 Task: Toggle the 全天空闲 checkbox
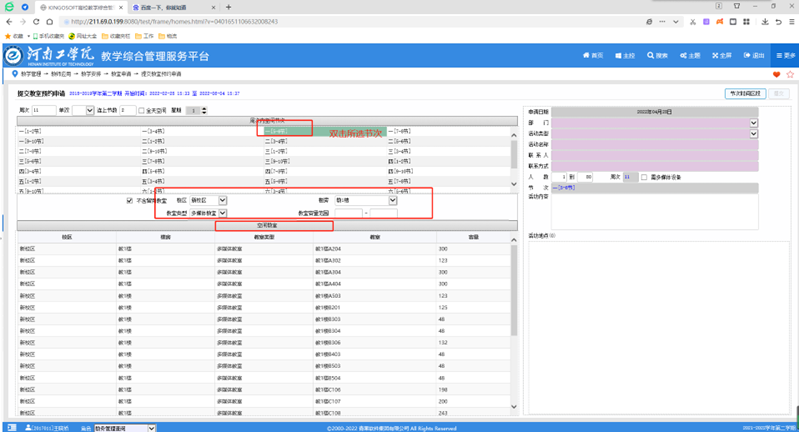click(142, 111)
